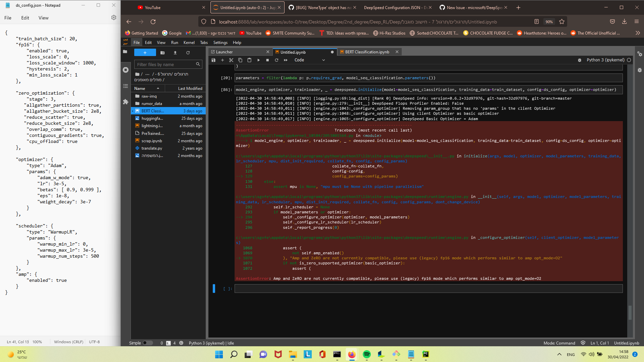This screenshot has height=362, width=644.
Task: Toggle Reader View in the address bar
Action: pyautogui.click(x=536, y=21)
